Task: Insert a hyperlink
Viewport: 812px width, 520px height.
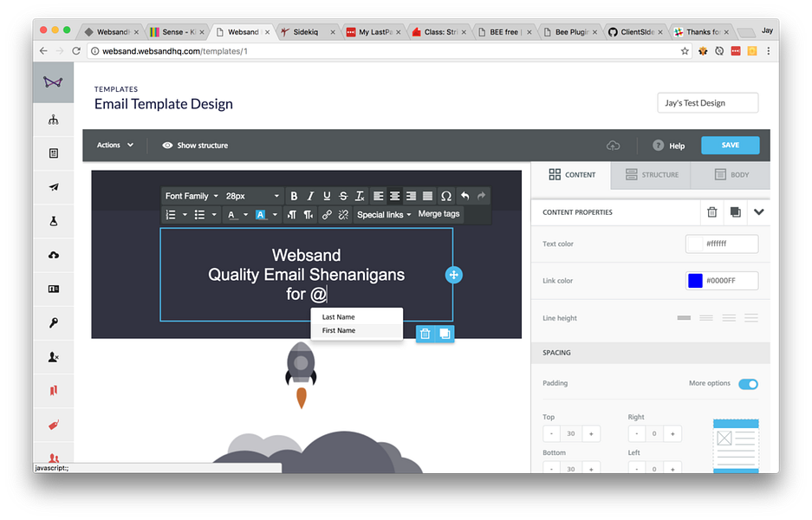Action: (327, 214)
